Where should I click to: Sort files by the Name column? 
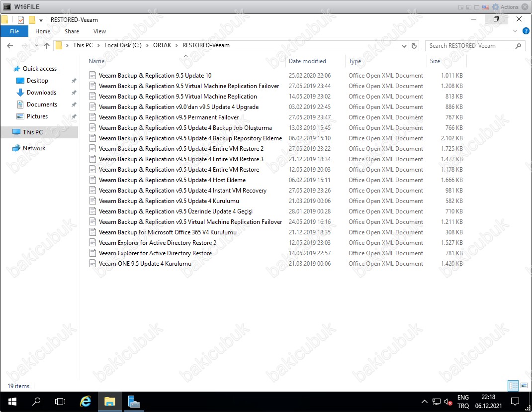point(96,61)
